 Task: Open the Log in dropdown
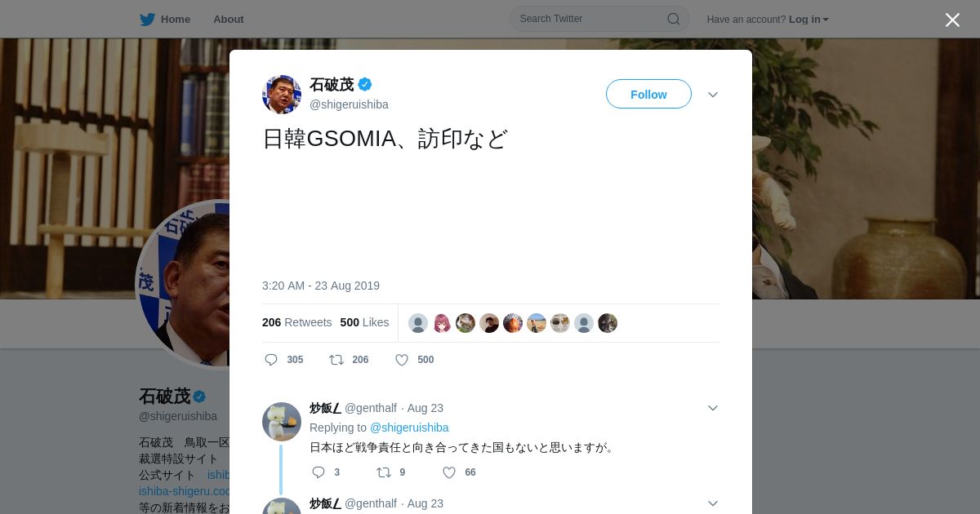[x=808, y=19]
